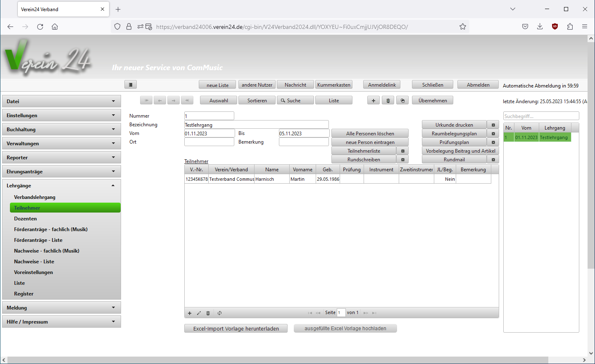Jump to first grid page

pos(310,313)
